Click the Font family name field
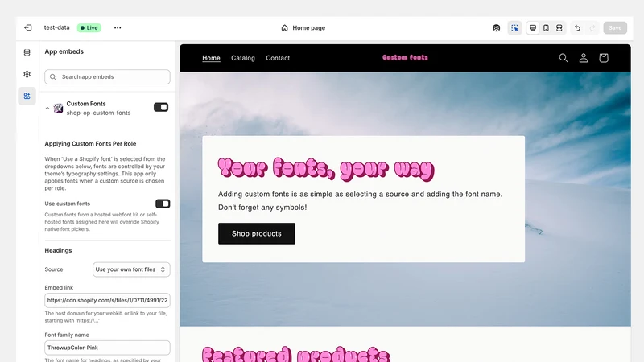 pyautogui.click(x=107, y=348)
